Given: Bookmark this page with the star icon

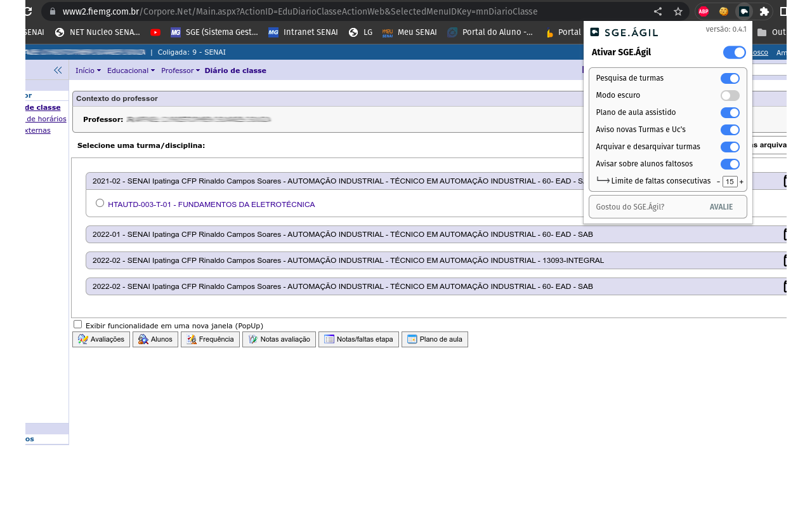Looking at the screenshot, I should coord(678,11).
